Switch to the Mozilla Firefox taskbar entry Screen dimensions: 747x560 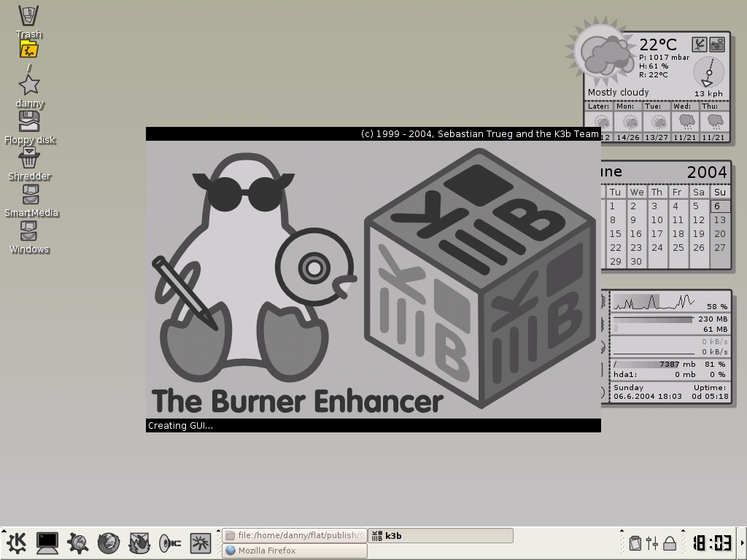coord(295,551)
